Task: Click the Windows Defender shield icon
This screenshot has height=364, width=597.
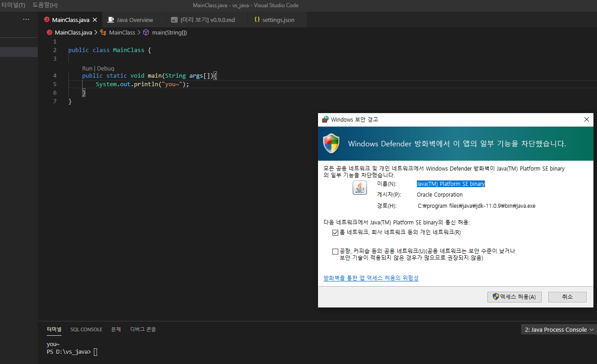Action: (x=332, y=144)
